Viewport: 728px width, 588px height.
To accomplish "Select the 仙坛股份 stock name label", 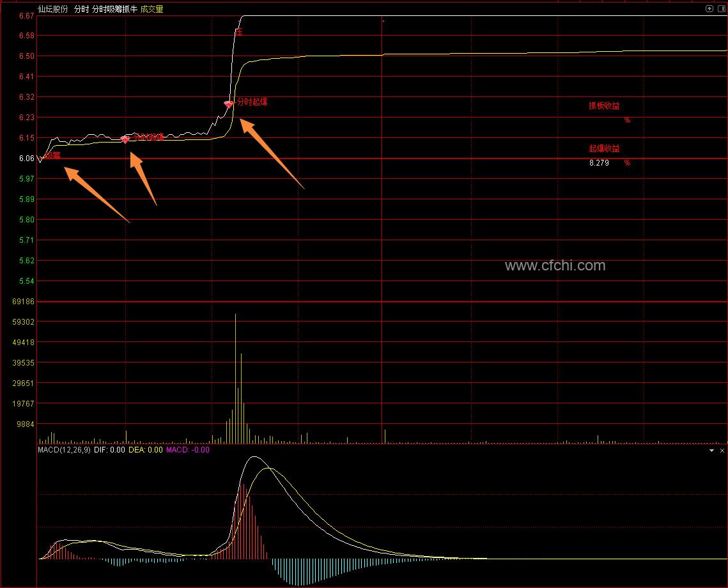I will click(x=52, y=9).
